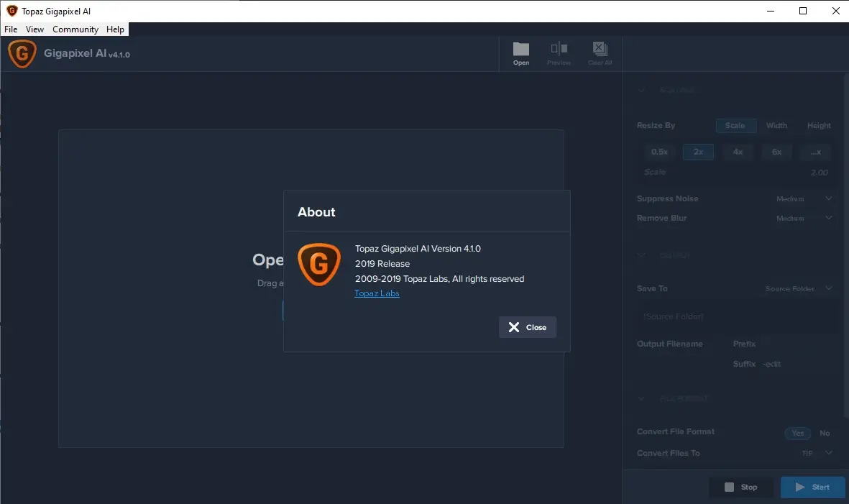Open the Community menu
This screenshot has width=849, height=504.
click(75, 29)
